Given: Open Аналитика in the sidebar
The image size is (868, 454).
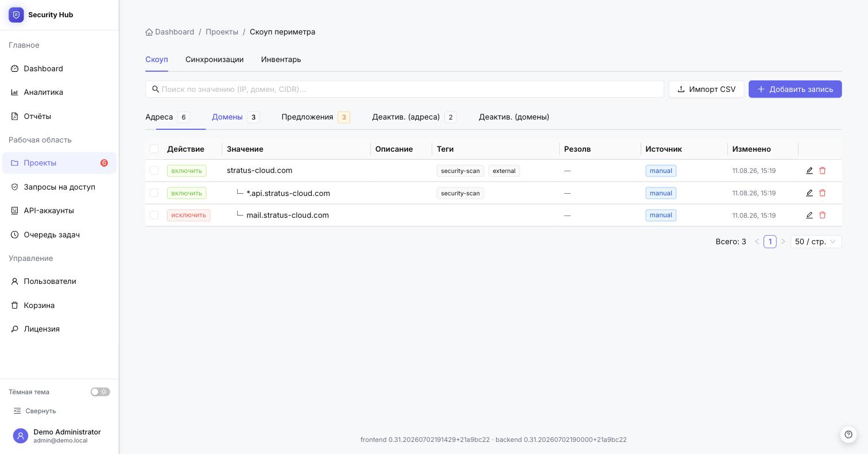Looking at the screenshot, I should 59,92.
